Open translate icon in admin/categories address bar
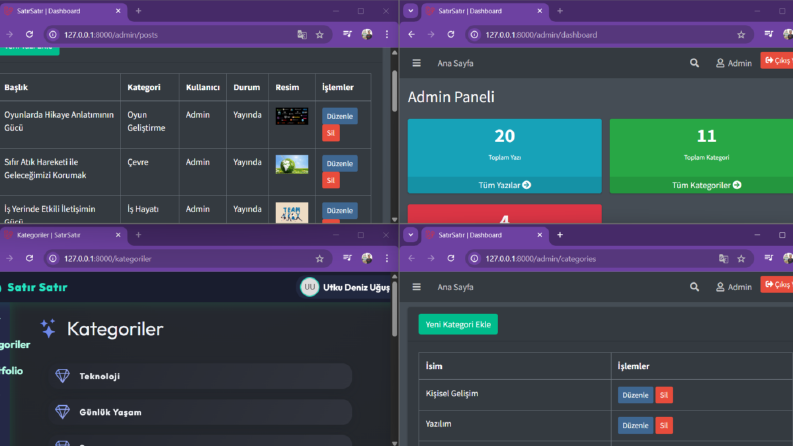 coord(724,258)
